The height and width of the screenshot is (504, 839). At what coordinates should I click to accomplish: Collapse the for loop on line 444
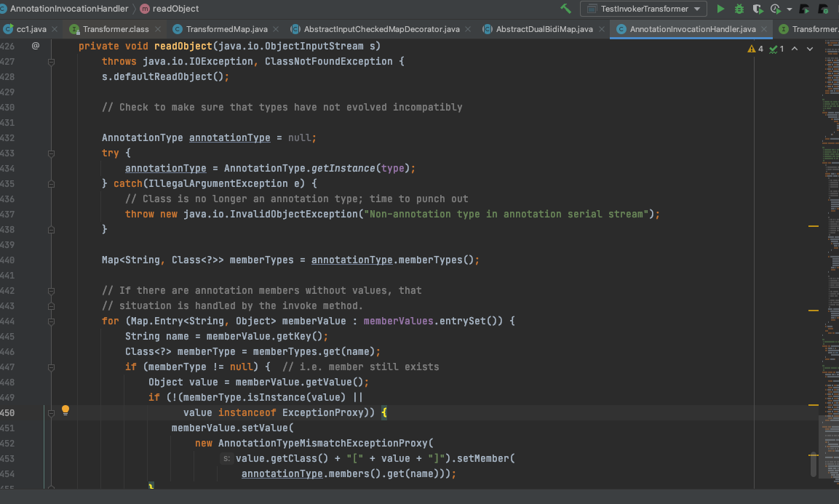[x=52, y=321]
